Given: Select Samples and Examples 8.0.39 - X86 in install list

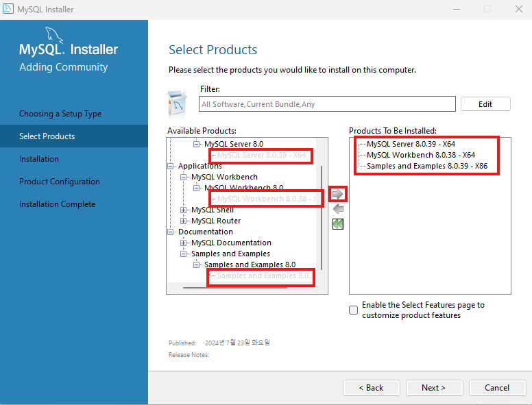Looking at the screenshot, I should coord(427,167).
